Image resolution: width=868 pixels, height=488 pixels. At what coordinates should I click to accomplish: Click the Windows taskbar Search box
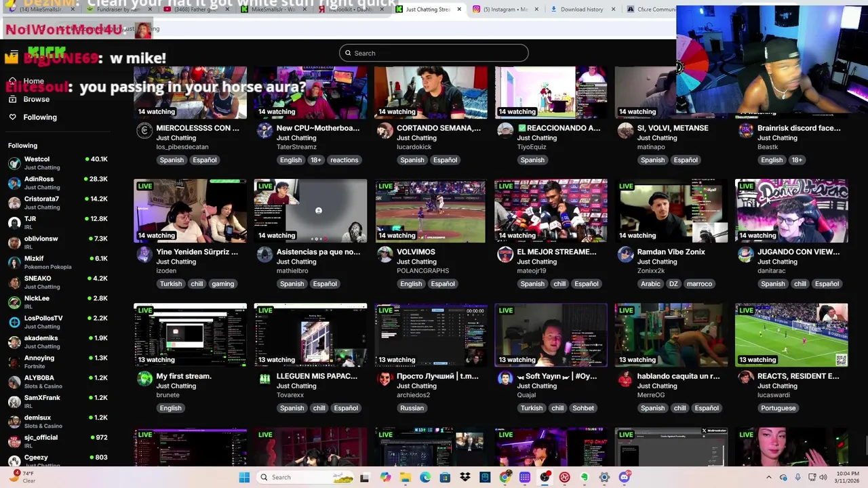pyautogui.click(x=307, y=477)
